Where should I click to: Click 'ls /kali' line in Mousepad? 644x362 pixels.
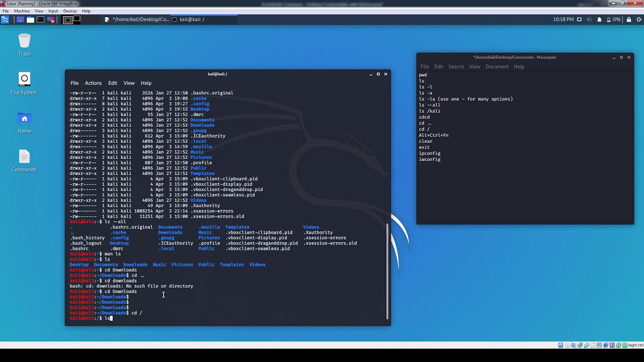coord(430,111)
